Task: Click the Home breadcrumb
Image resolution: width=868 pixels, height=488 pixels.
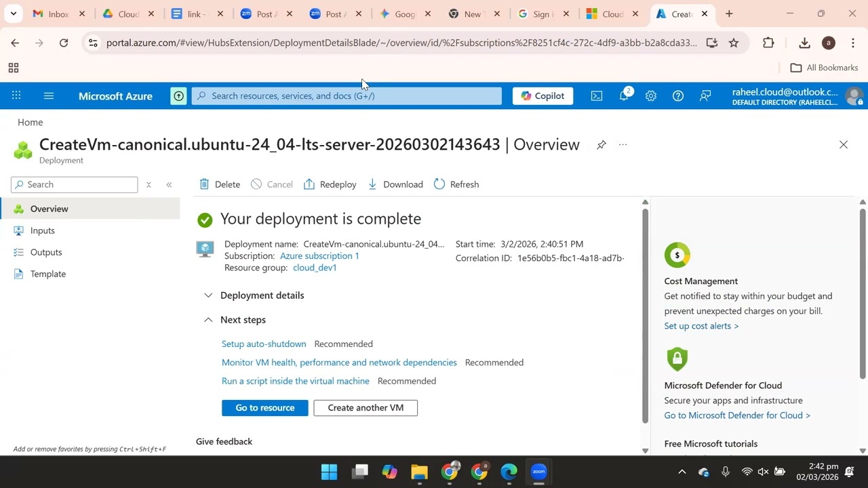Action: coord(31,122)
